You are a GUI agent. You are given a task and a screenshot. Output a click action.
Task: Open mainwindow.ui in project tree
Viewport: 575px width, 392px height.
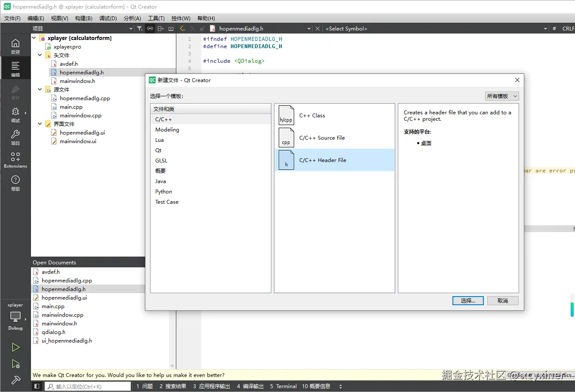point(78,141)
